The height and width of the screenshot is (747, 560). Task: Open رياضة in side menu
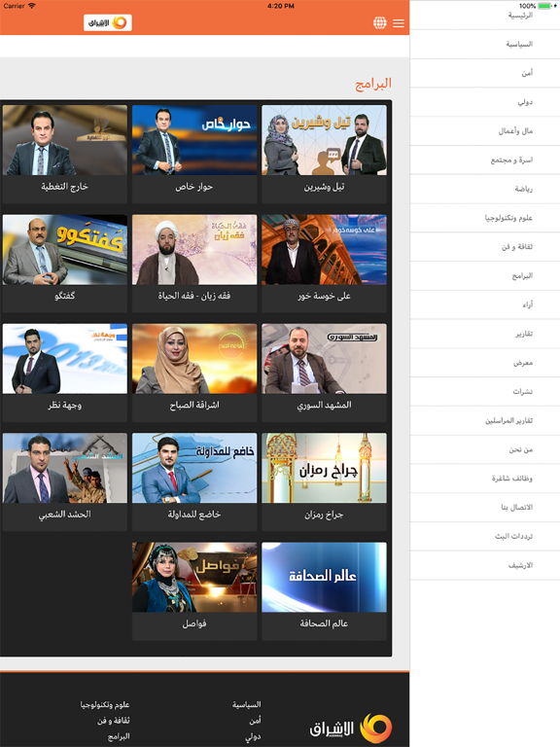pos(485,189)
